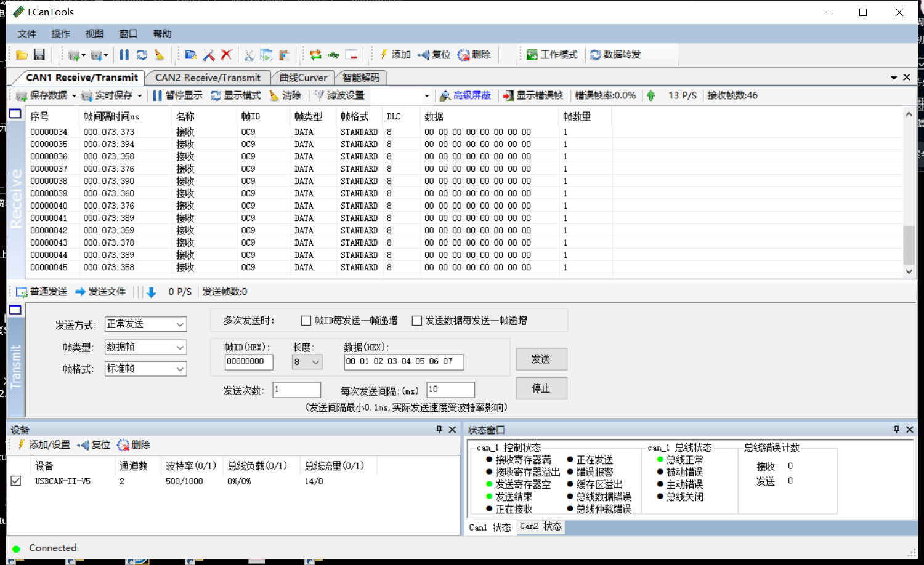This screenshot has height=565, width=924.
Task: Open the 视图 menu
Action: tap(95, 34)
